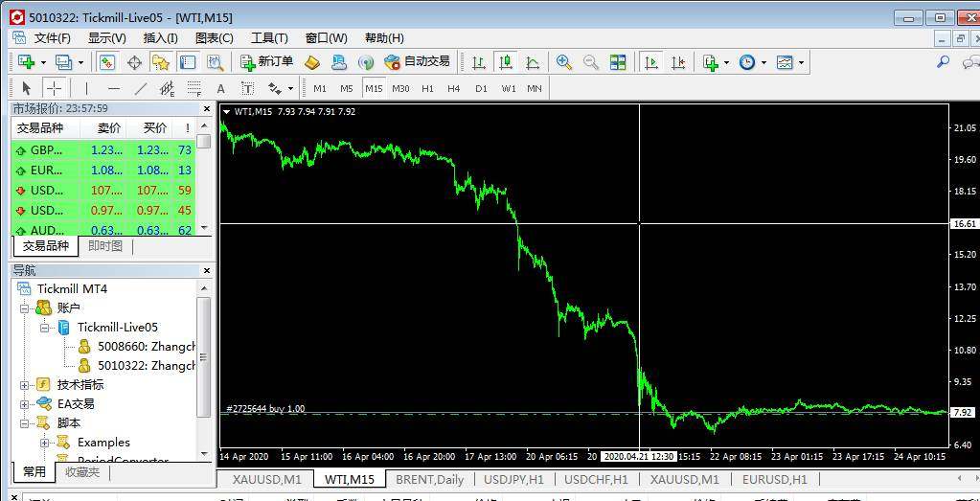The height and width of the screenshot is (501, 980).
Task: Switch timeframe to W1
Action: coord(508,89)
